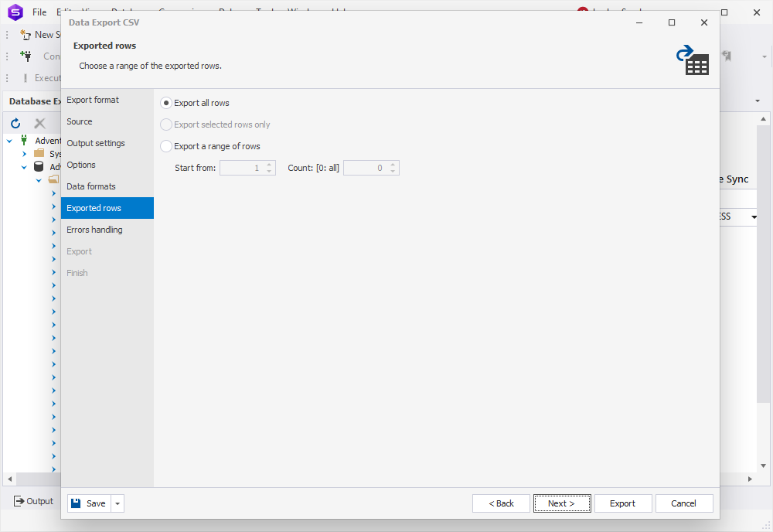Select Export a range of rows option
Image resolution: width=773 pixels, height=532 pixels.
(166, 146)
